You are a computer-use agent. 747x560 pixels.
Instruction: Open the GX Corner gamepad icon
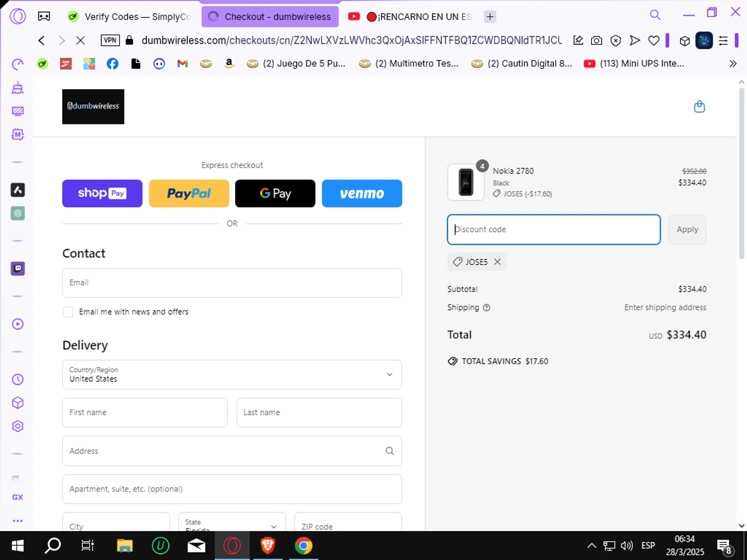(x=44, y=16)
